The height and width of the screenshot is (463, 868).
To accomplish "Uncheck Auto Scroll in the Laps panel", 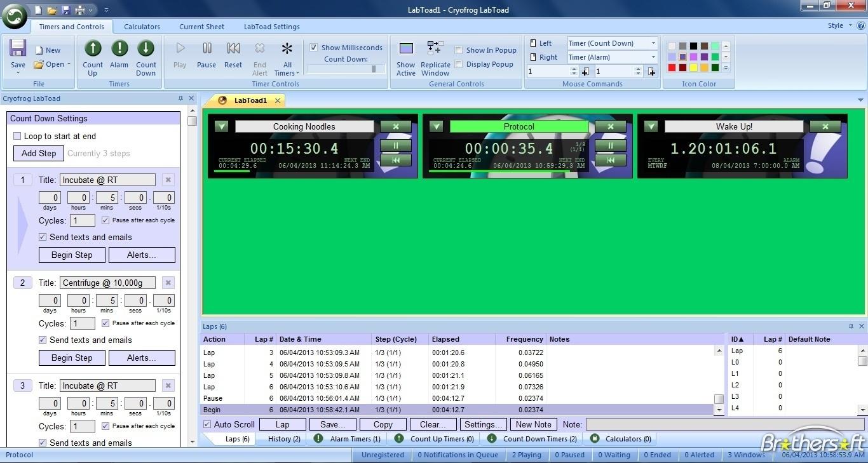I will point(207,424).
